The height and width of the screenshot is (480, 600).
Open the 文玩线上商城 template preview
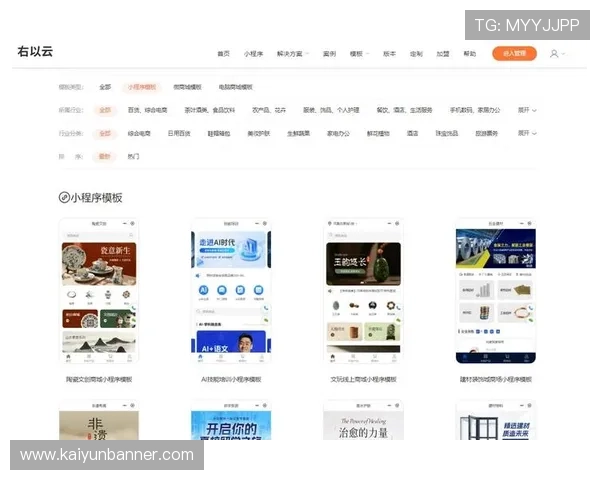[x=364, y=291]
